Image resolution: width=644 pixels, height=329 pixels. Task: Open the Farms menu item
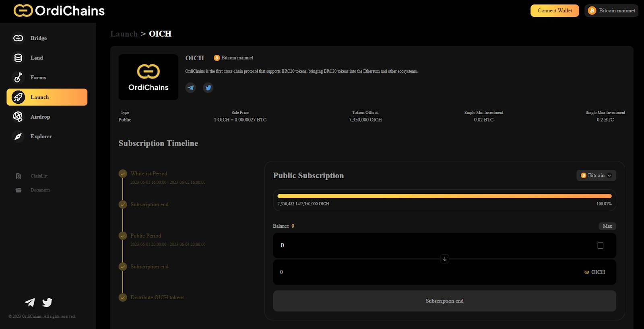[38, 78]
